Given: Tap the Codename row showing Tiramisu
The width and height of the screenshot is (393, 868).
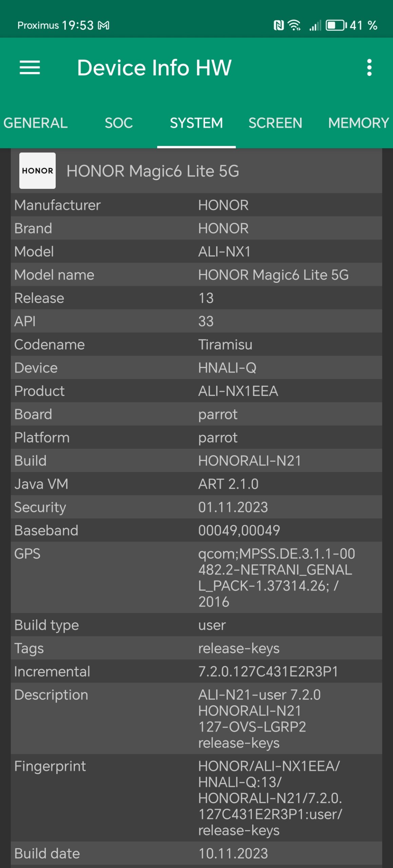Looking at the screenshot, I should pyautogui.click(x=196, y=344).
